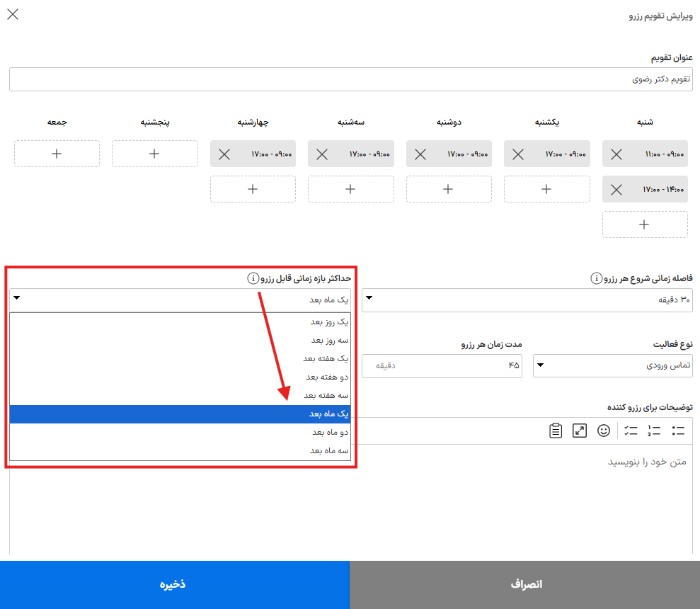Click the clipboard paste icon in editor toolbar
Viewport: 700px width, 609px height.
(556, 431)
